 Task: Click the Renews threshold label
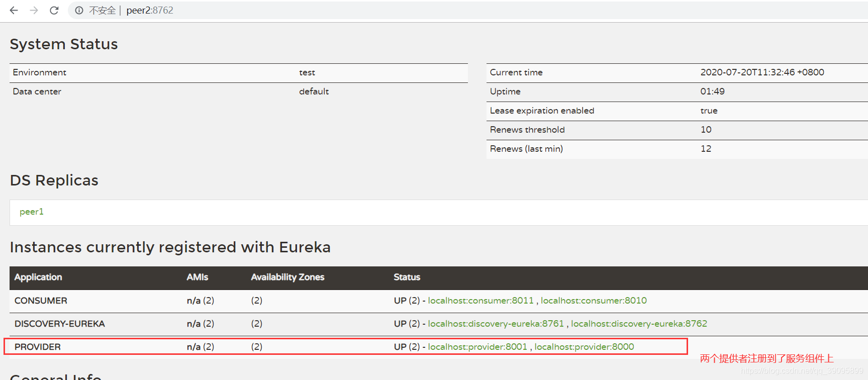[x=527, y=130]
